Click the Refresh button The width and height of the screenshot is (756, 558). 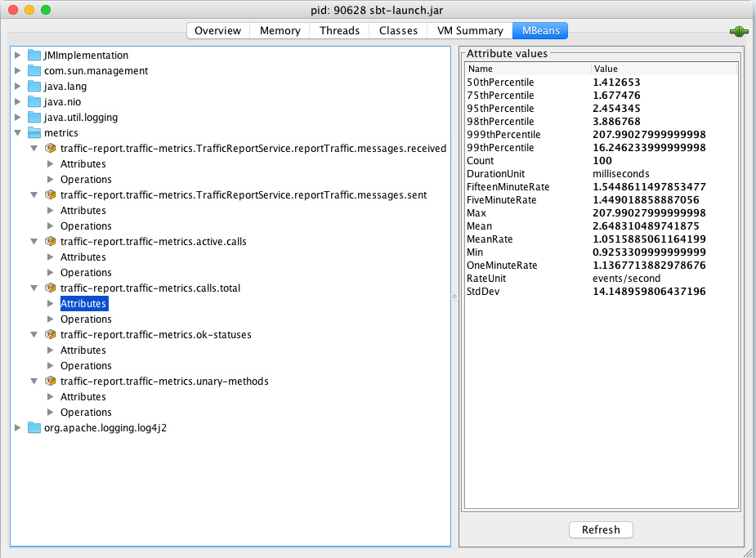click(601, 529)
